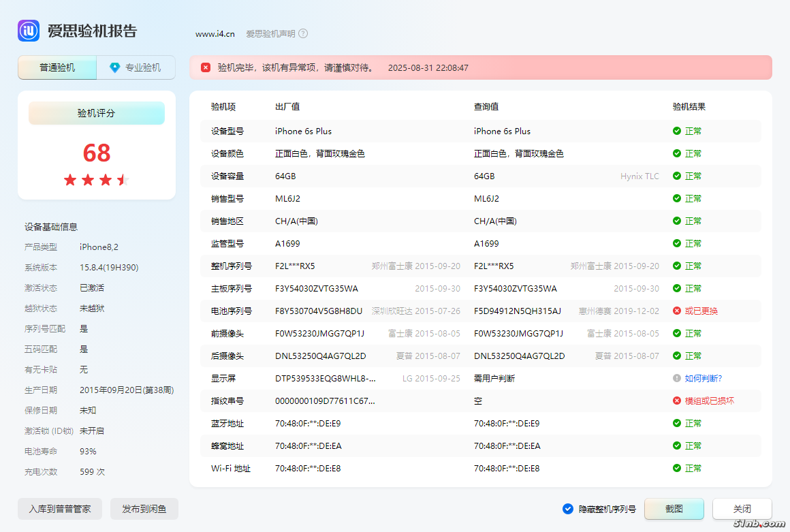Click green check icon in 设备型号 row
This screenshot has height=532, width=790.
click(677, 131)
